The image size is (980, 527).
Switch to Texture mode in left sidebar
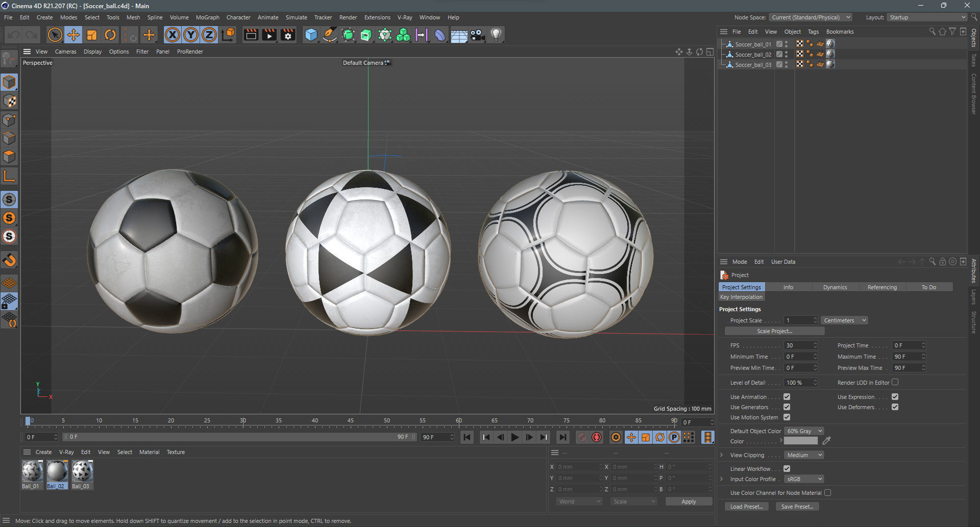pyautogui.click(x=9, y=101)
